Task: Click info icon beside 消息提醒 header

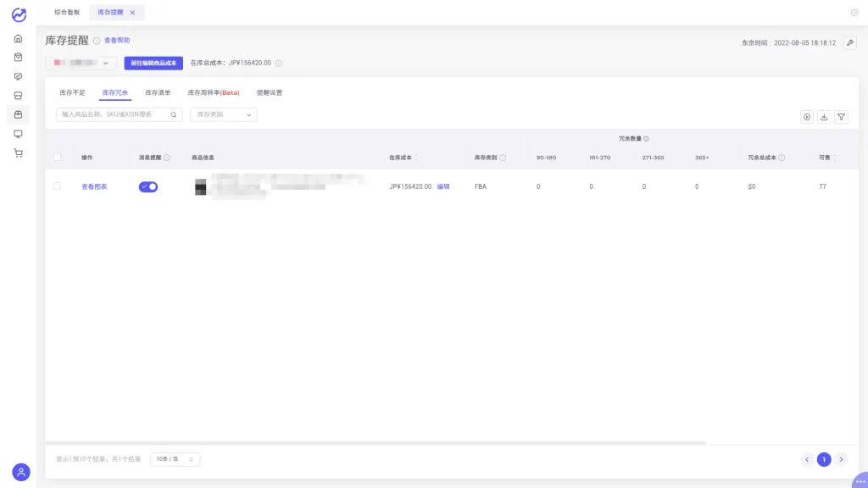Action: coord(167,158)
